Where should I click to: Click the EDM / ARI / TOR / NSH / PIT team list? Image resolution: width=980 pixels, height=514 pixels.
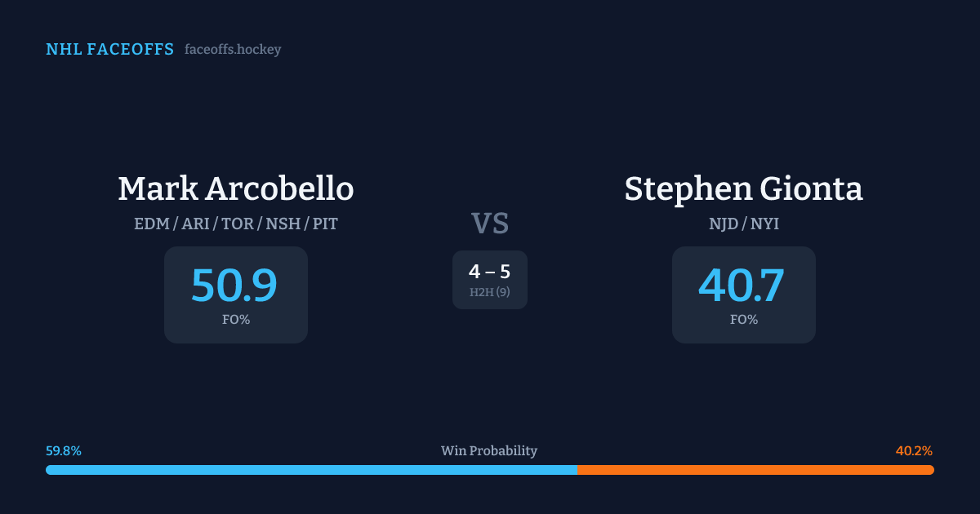coord(236,224)
